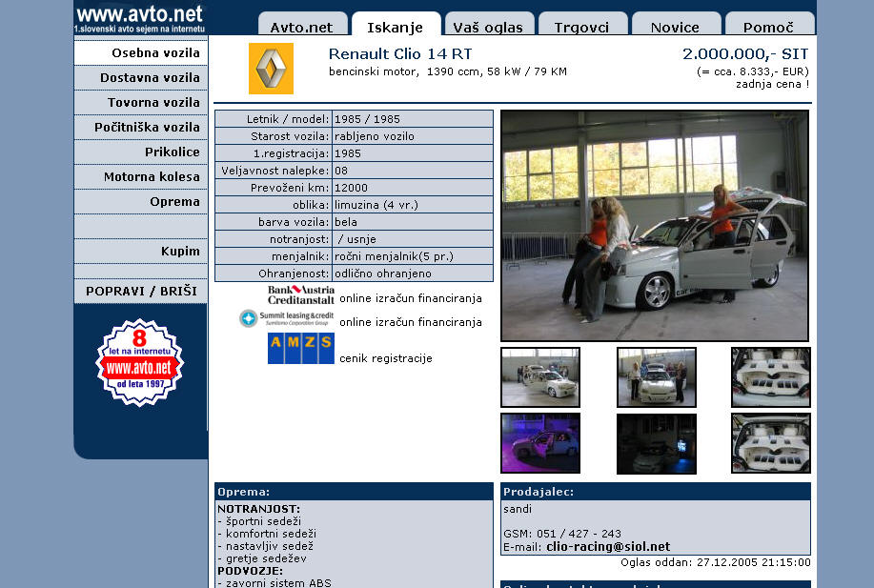
Task: Click the Starost vozila value rabljeno vozilo
Action: click(x=375, y=136)
